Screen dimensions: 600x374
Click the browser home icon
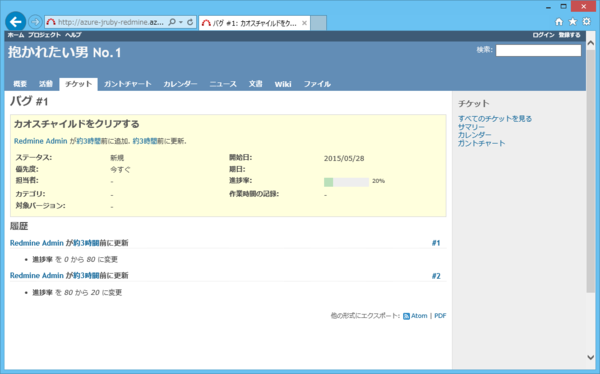559,22
